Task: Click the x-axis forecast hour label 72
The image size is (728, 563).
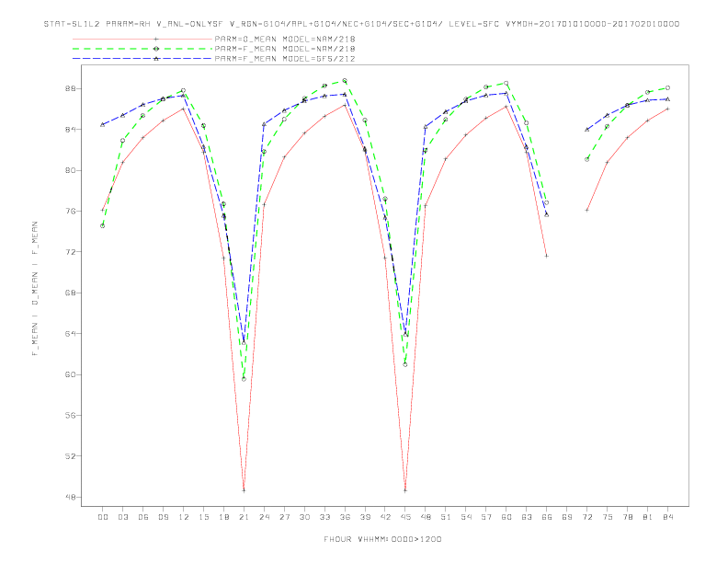Action: click(x=587, y=517)
